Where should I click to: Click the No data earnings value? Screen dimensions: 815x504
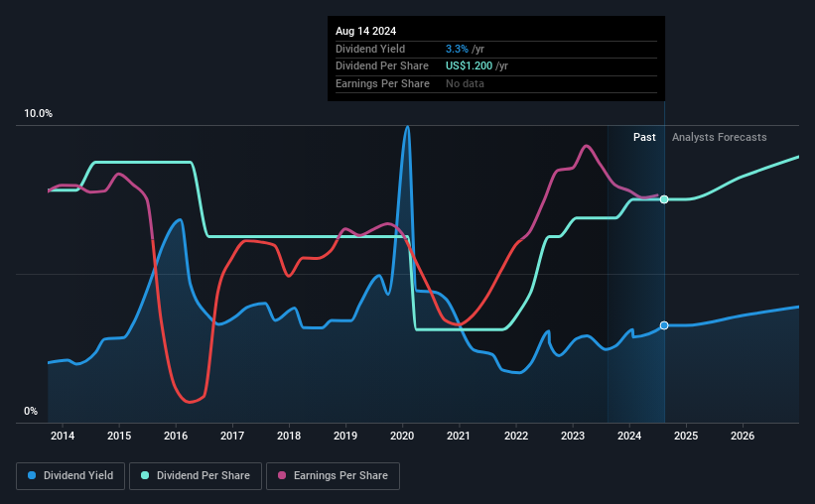(465, 83)
